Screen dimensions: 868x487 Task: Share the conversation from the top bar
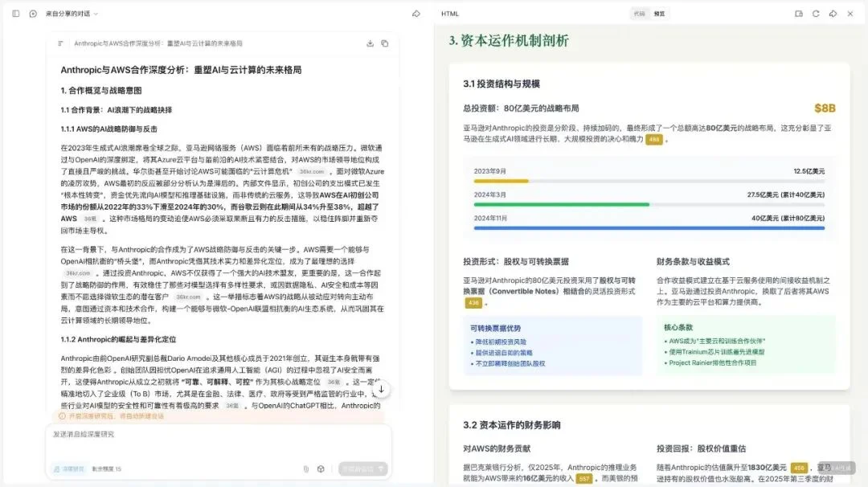[x=415, y=14]
